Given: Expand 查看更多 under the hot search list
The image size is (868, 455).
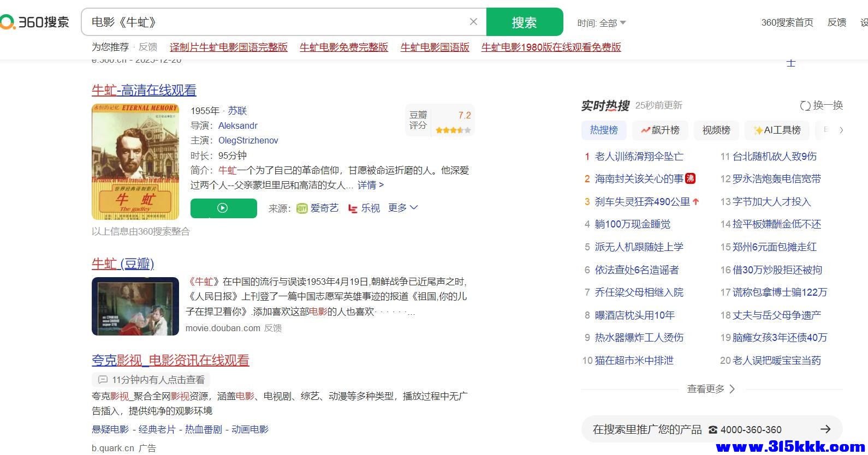Looking at the screenshot, I should tap(711, 389).
